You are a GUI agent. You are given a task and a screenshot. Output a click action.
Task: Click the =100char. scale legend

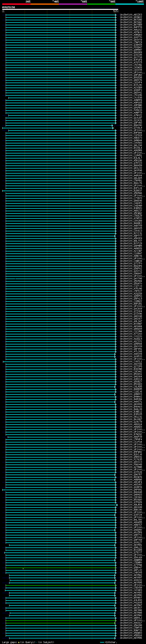click(x=109, y=642)
